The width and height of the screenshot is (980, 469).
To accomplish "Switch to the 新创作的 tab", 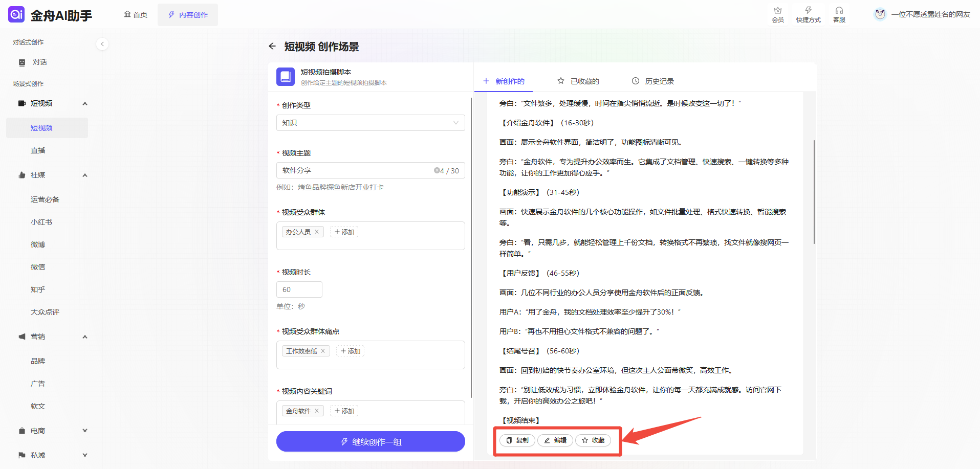I will point(504,81).
